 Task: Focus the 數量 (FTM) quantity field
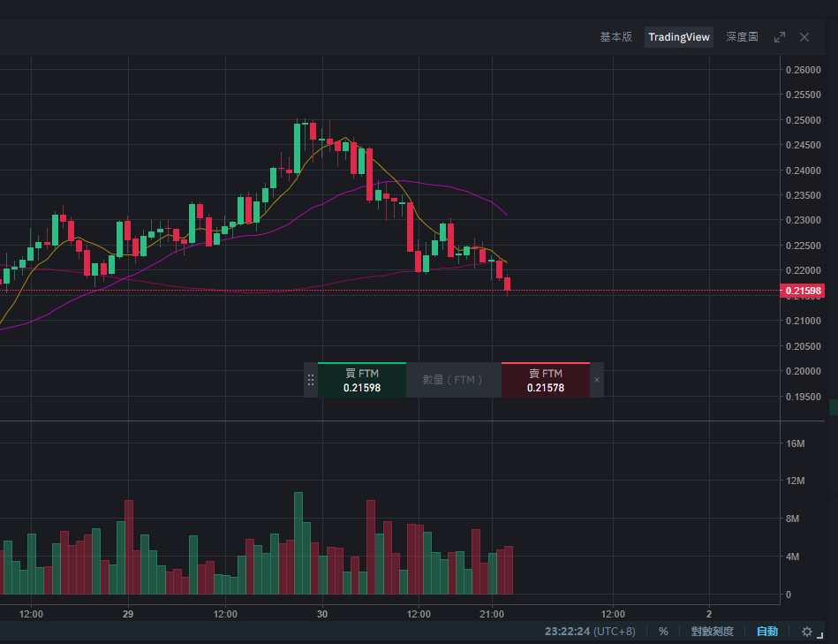click(x=453, y=380)
